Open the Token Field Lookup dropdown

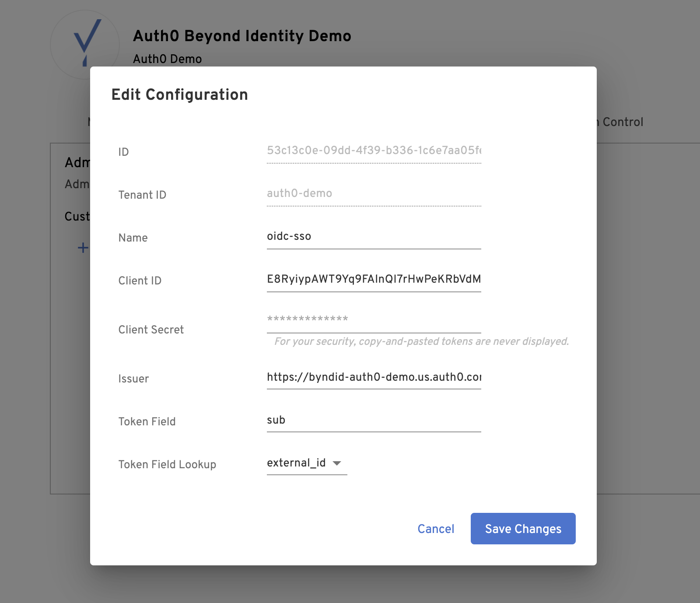pyautogui.click(x=307, y=463)
